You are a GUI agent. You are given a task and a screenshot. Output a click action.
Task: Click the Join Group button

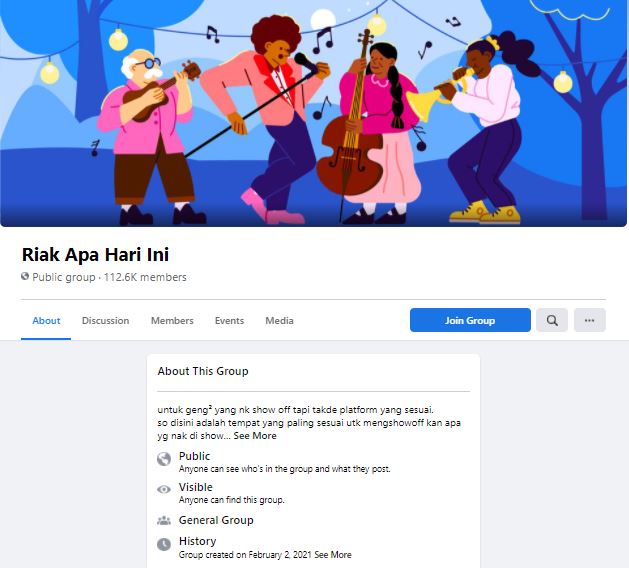[x=470, y=320]
